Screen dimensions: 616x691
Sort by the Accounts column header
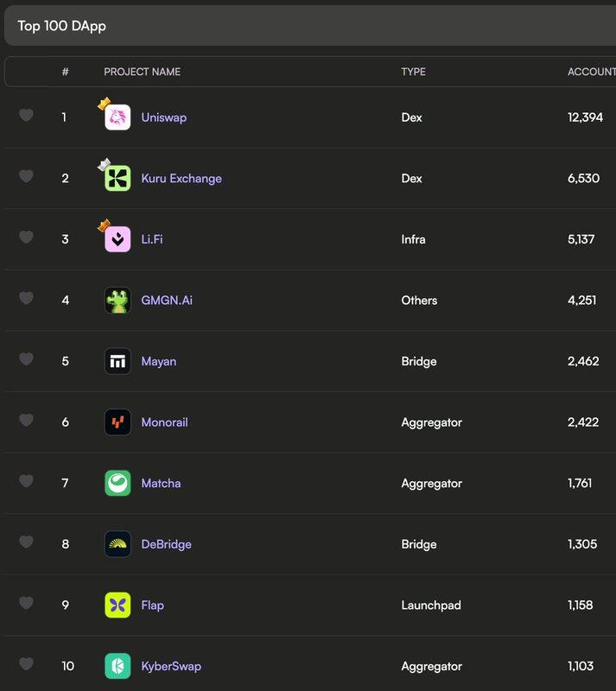click(591, 72)
